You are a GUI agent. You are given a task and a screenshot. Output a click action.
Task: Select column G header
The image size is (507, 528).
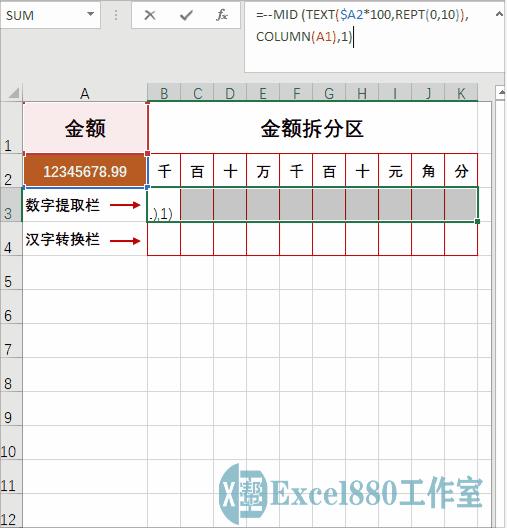(x=329, y=93)
